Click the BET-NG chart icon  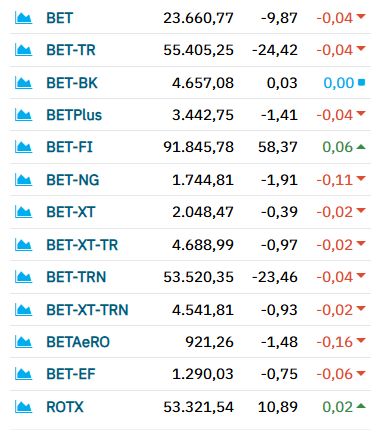click(x=23, y=180)
